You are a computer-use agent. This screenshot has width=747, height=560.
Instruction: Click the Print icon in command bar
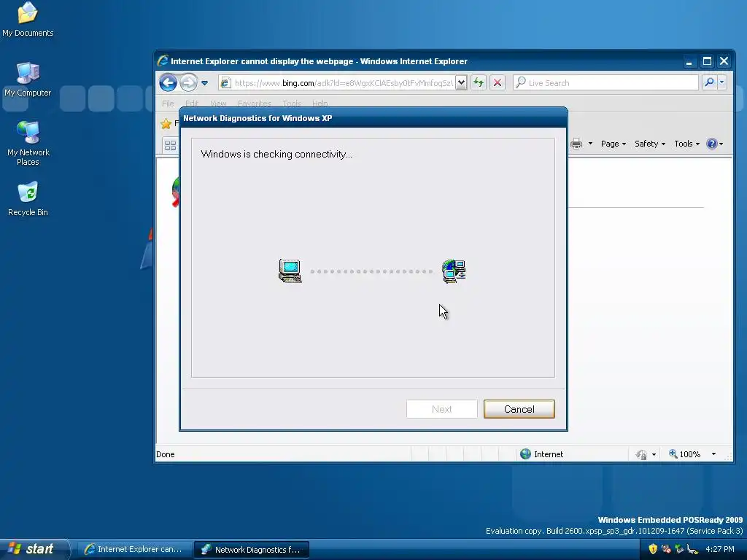(x=576, y=144)
